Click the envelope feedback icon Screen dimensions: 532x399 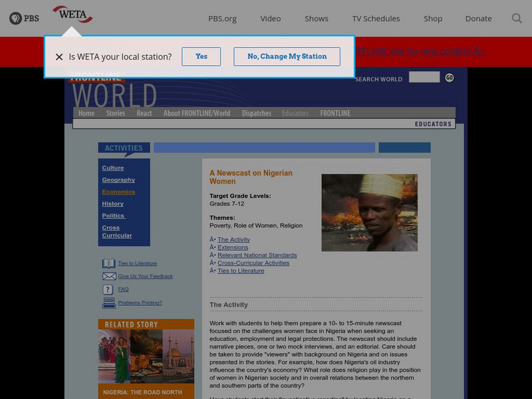point(109,277)
